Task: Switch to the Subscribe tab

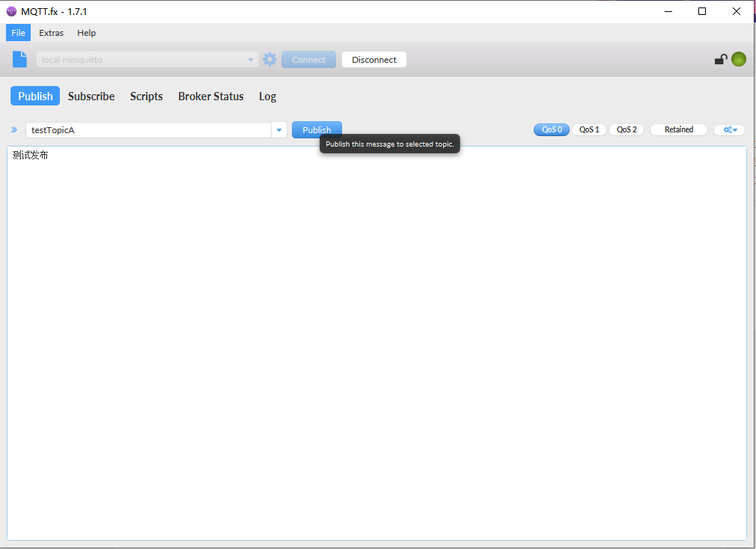Action: click(x=91, y=96)
